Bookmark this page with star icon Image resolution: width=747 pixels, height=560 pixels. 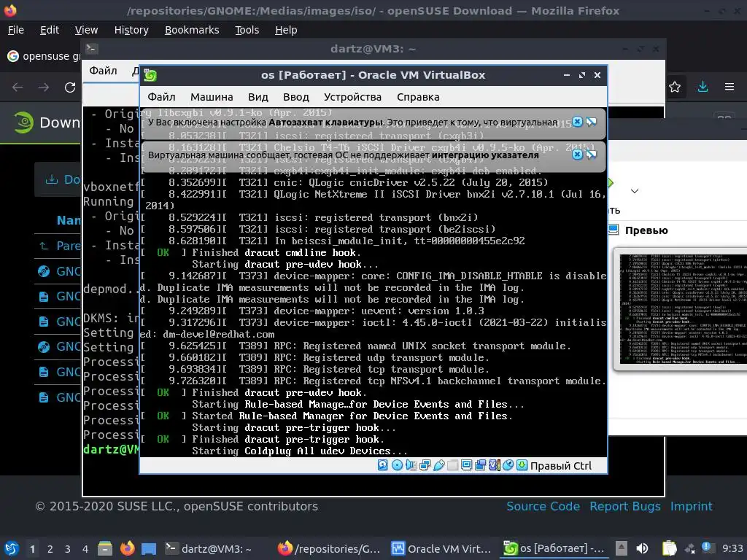point(675,87)
